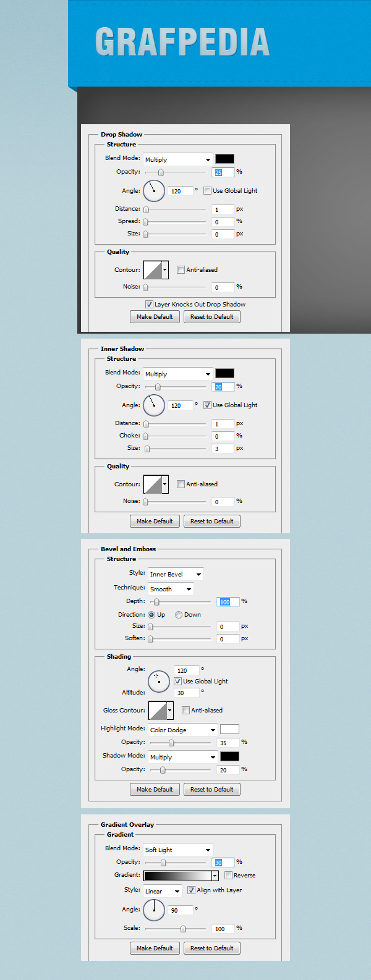Image resolution: width=371 pixels, height=980 pixels.
Task: Click the Shadow Mode black color swatch
Action: click(229, 756)
